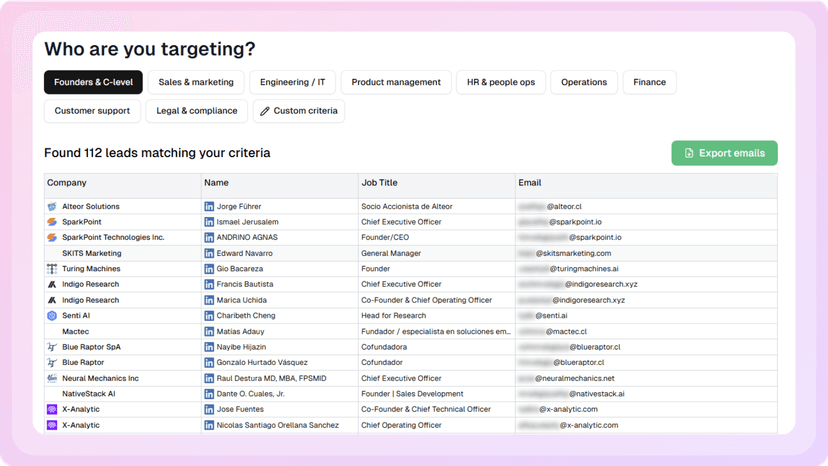Select the Customer support filter

click(92, 111)
